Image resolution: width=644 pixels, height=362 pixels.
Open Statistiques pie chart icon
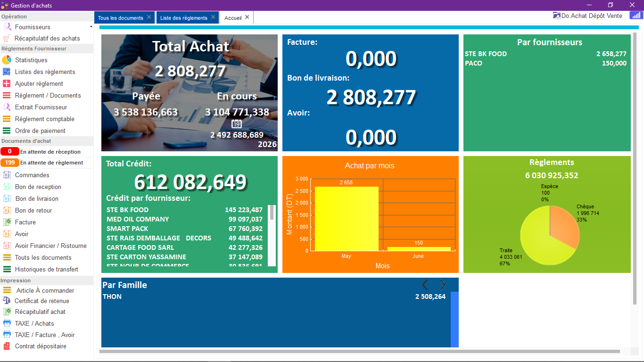coord(7,60)
